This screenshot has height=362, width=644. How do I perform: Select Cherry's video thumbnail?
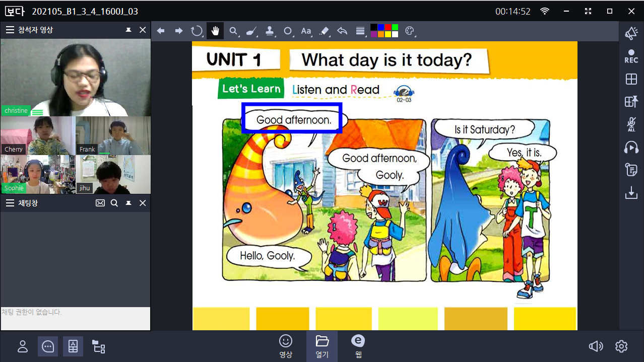click(x=38, y=135)
